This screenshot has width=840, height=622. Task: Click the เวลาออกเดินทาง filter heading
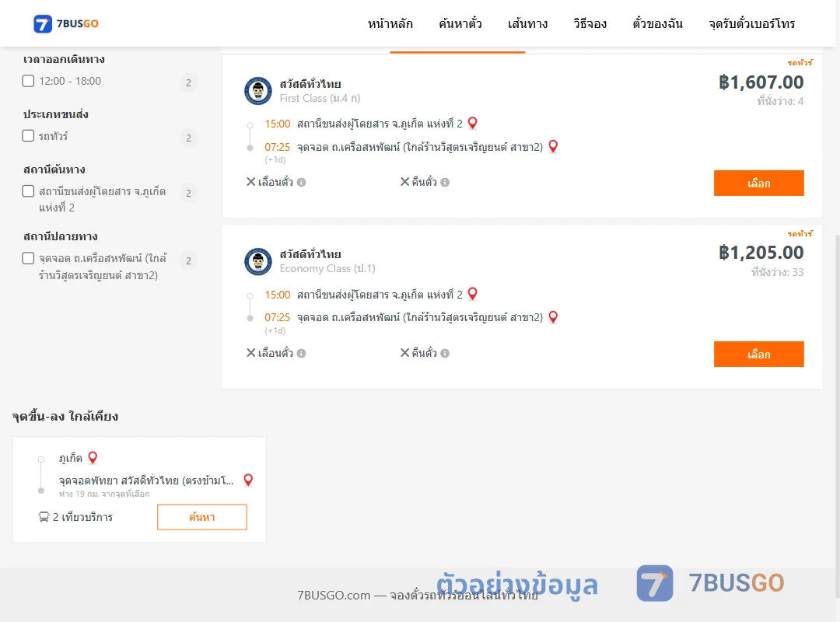point(64,59)
